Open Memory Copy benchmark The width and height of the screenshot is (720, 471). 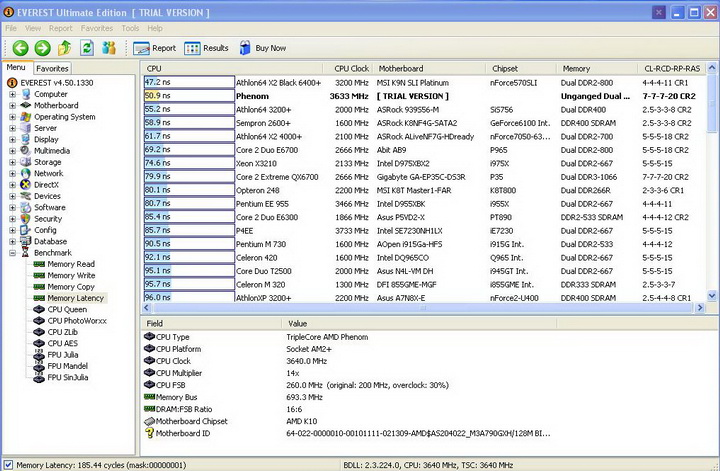pyautogui.click(x=64, y=286)
